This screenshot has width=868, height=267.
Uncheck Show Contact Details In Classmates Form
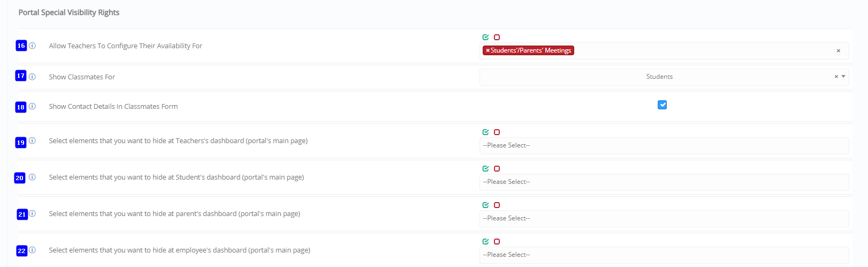click(662, 105)
